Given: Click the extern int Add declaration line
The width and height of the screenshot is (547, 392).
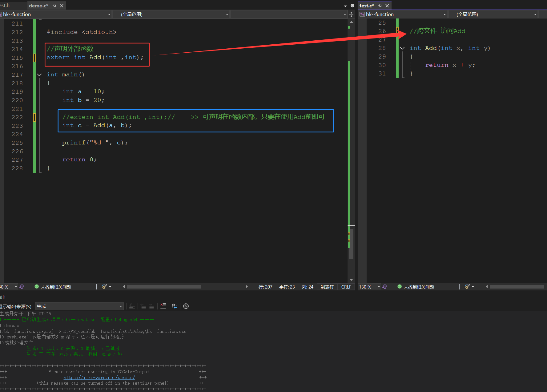Looking at the screenshot, I should pyautogui.click(x=95, y=58).
